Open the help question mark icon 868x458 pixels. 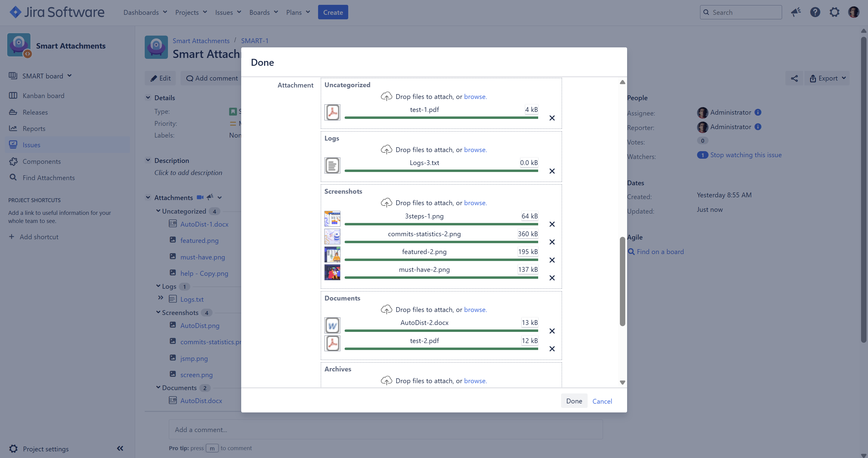815,12
